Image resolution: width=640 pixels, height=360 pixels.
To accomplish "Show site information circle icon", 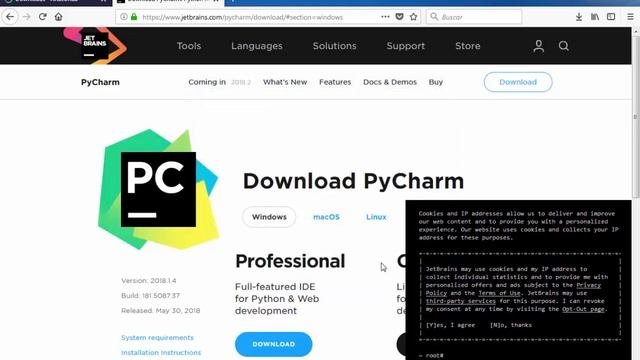I will tap(123, 17).
